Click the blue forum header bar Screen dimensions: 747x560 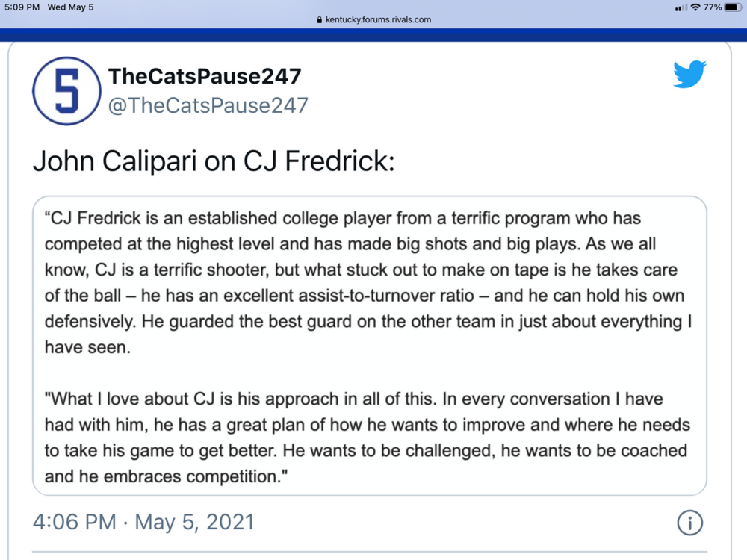pos(373,35)
